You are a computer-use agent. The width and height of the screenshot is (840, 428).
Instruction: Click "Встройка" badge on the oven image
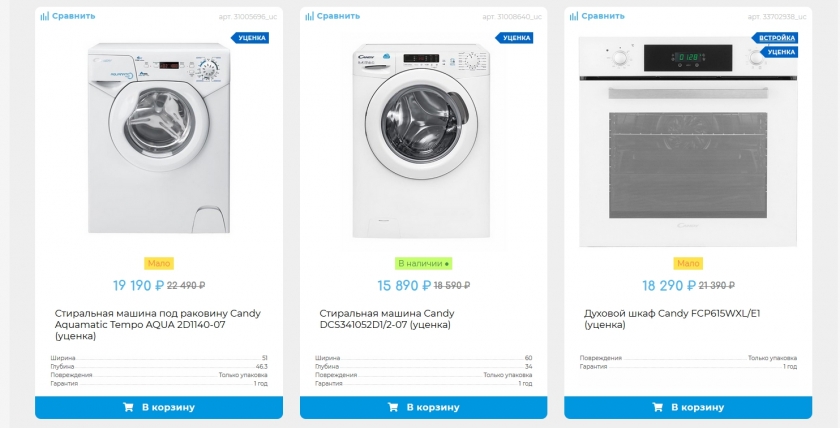[x=778, y=38]
